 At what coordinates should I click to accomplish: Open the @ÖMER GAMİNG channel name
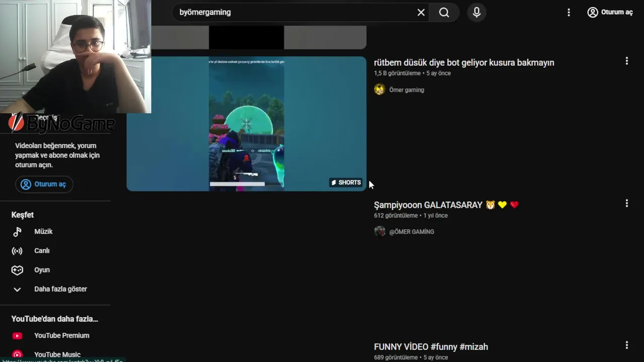(412, 232)
